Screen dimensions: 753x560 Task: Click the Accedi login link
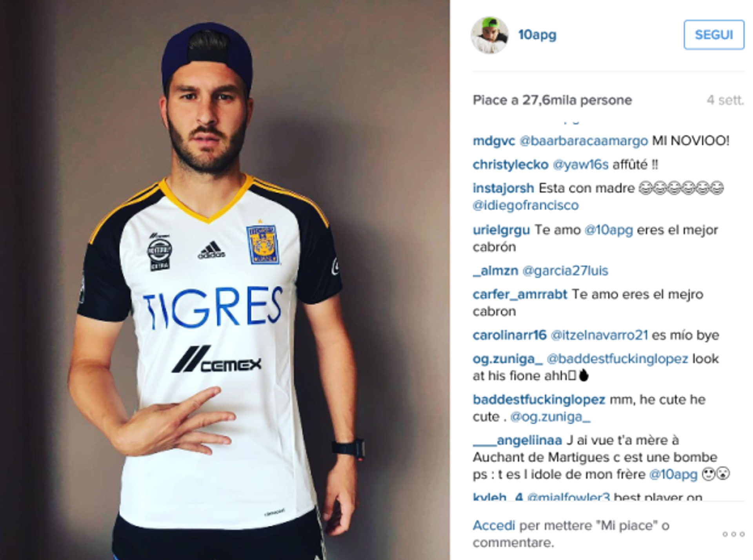click(x=493, y=526)
